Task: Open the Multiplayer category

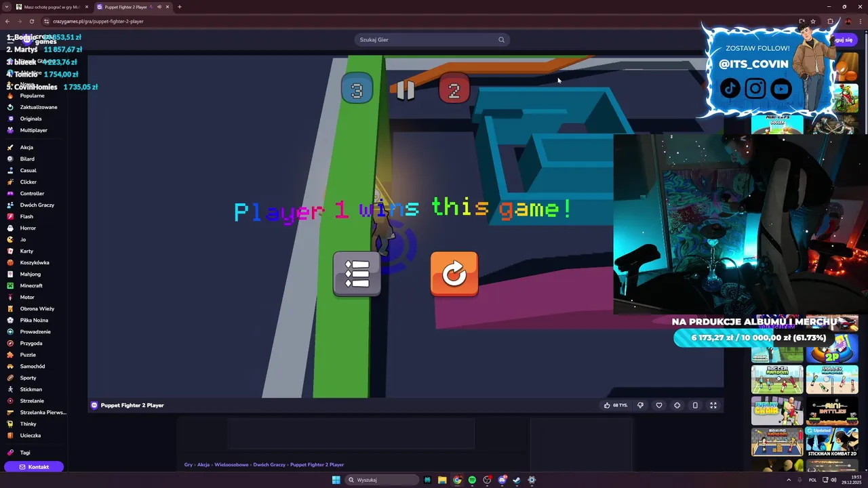Action: [33, 130]
